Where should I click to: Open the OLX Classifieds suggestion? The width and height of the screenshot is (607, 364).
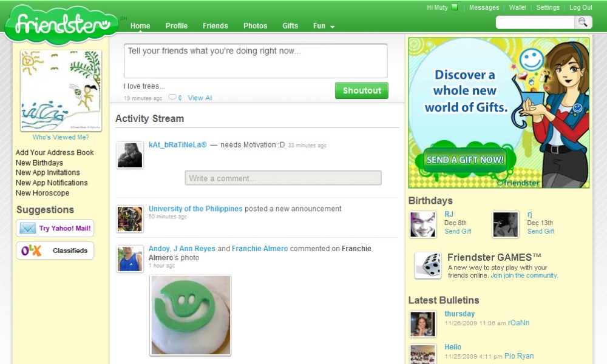click(x=55, y=251)
